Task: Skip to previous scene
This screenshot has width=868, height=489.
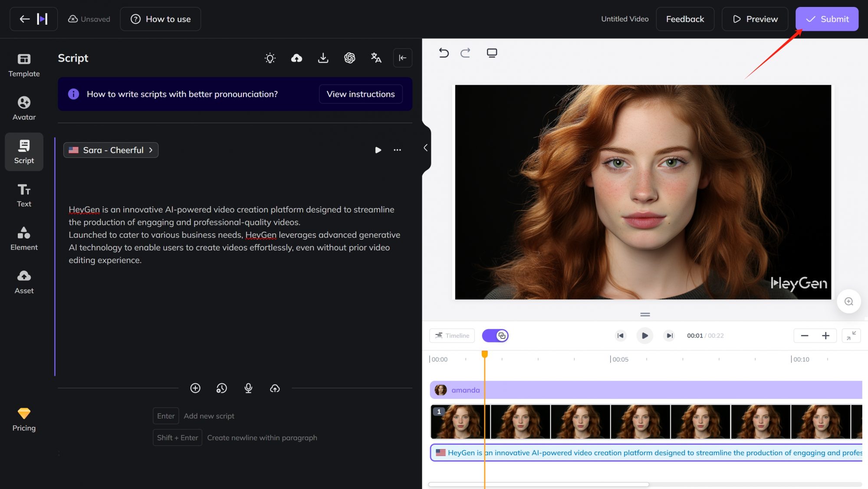Action: [x=621, y=335]
